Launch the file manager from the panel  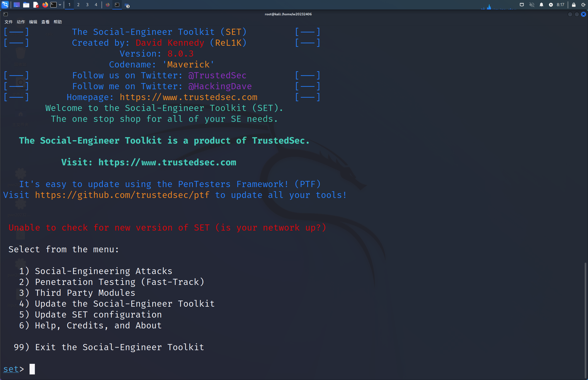(x=26, y=5)
